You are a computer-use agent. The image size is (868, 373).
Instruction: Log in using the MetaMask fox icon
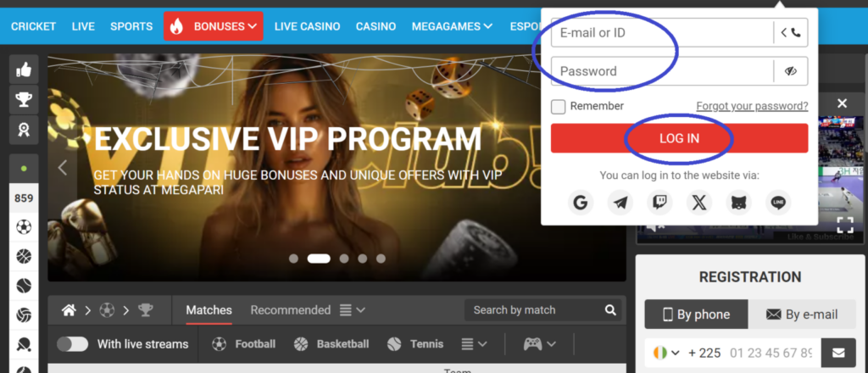click(x=738, y=203)
